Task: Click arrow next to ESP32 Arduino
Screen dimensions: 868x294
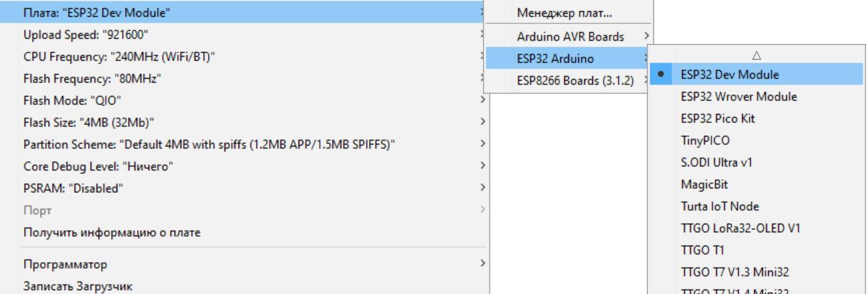Action: (646, 59)
